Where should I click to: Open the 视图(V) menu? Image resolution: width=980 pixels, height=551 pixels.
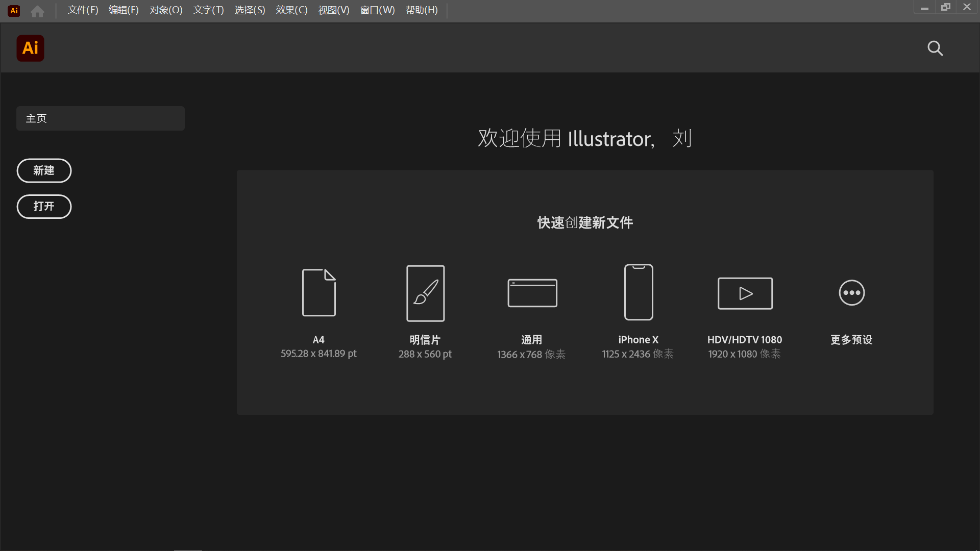[334, 10]
